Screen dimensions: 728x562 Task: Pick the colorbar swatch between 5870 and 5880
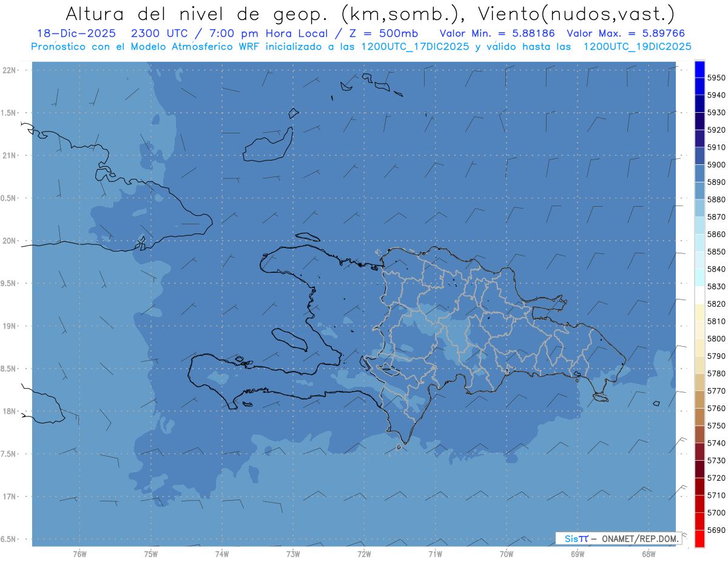[x=699, y=208]
